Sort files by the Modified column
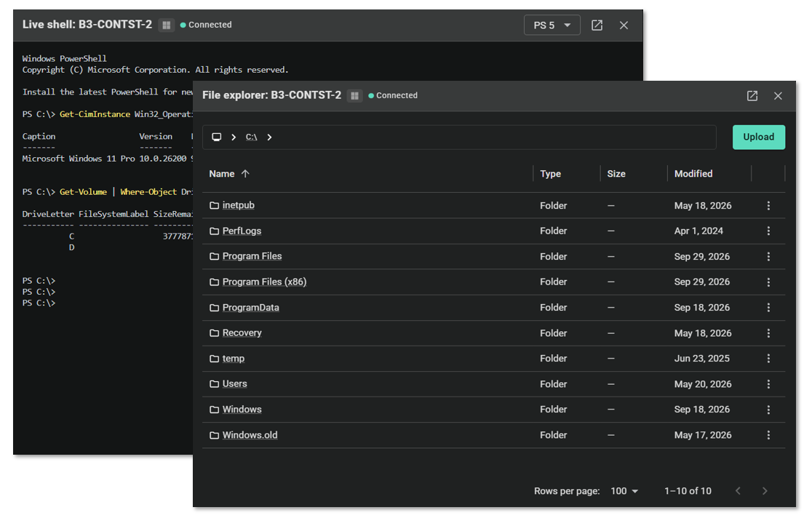 tap(693, 174)
